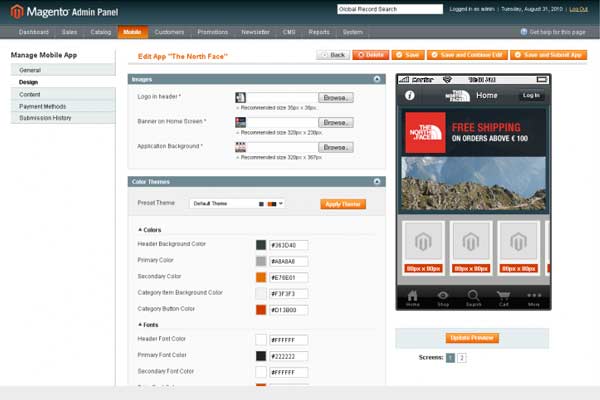Tap the Shop eye icon in preview

(443, 298)
